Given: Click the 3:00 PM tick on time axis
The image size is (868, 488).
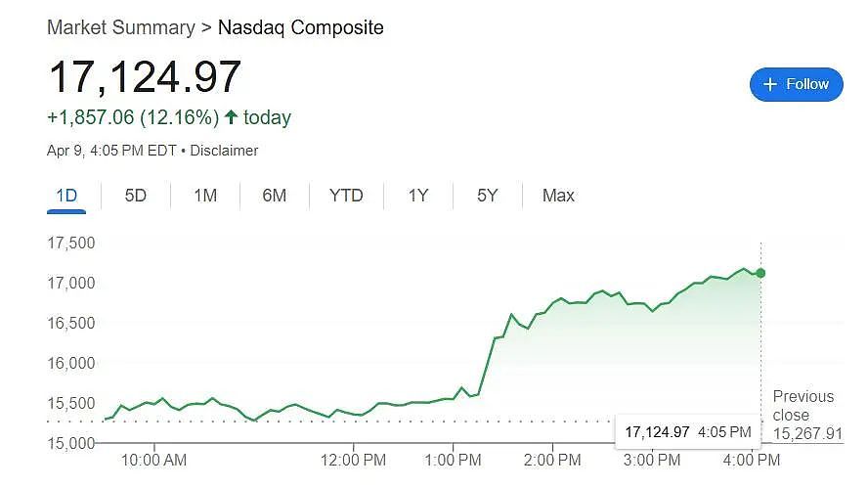Looking at the screenshot, I should point(652,460).
